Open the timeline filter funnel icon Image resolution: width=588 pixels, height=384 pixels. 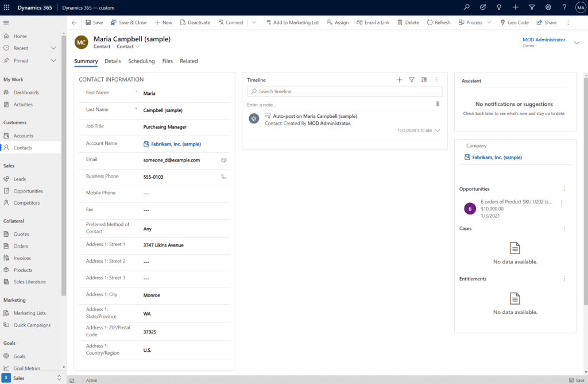[x=412, y=80]
